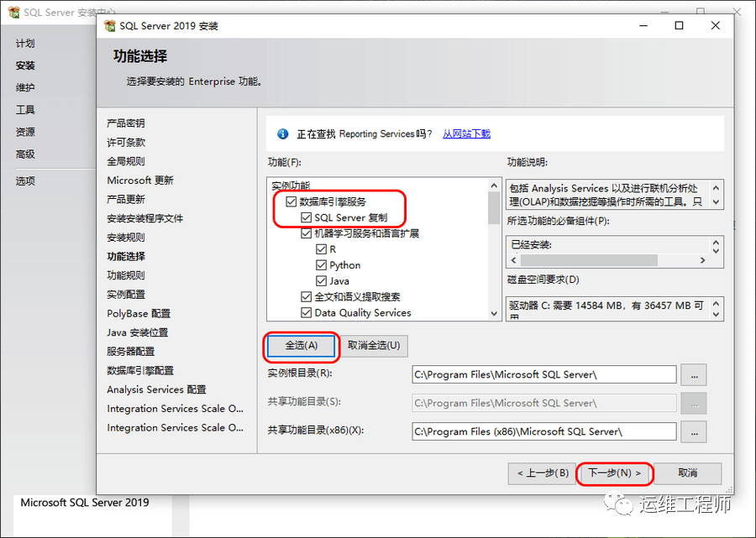Select 安装 in Installation Center sidebar
Image resolution: width=756 pixels, height=538 pixels.
pos(25,65)
